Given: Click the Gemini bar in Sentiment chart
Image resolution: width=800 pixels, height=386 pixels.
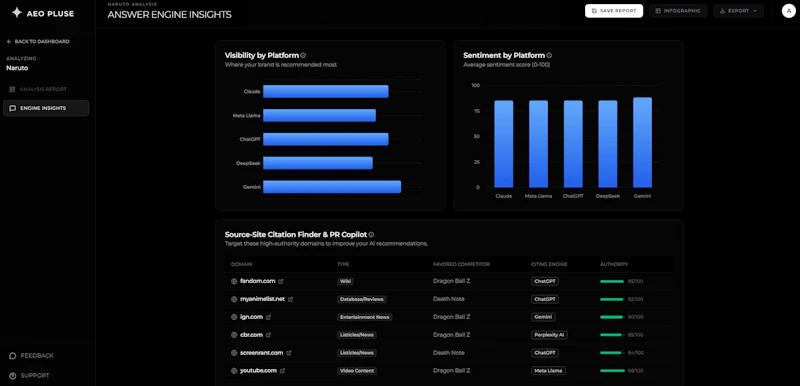Looking at the screenshot, I should 642,142.
